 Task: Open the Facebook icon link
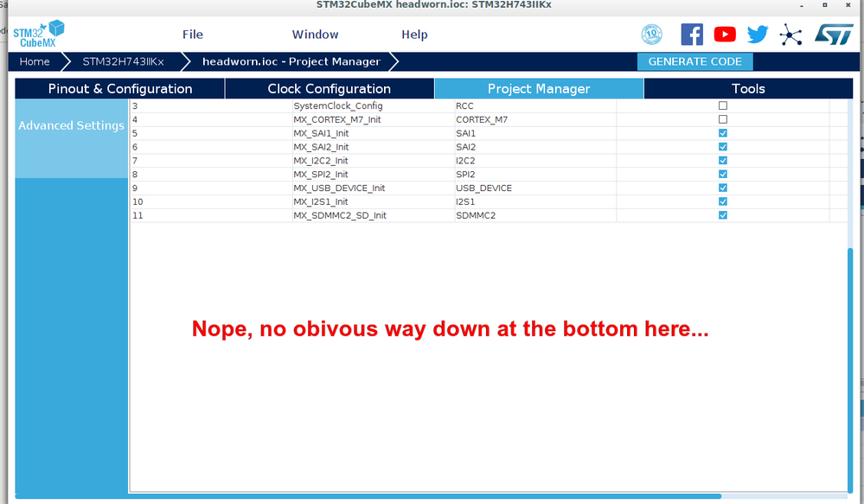pyautogui.click(x=692, y=35)
